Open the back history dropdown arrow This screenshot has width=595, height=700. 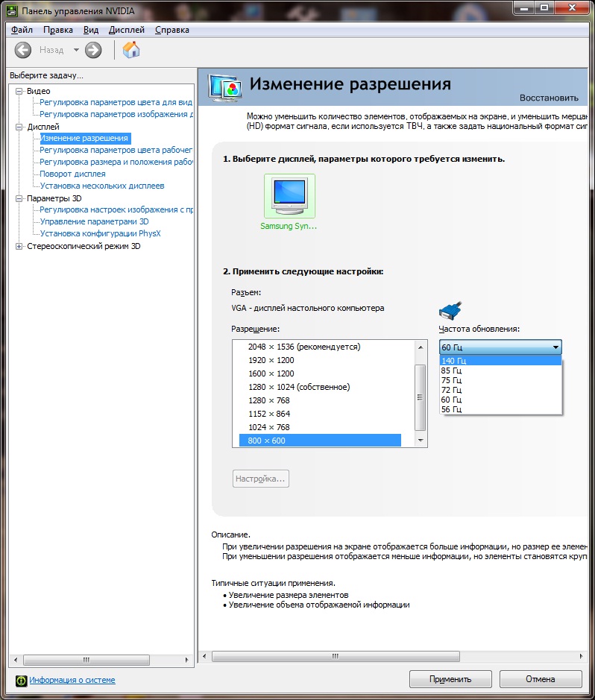[x=76, y=50]
